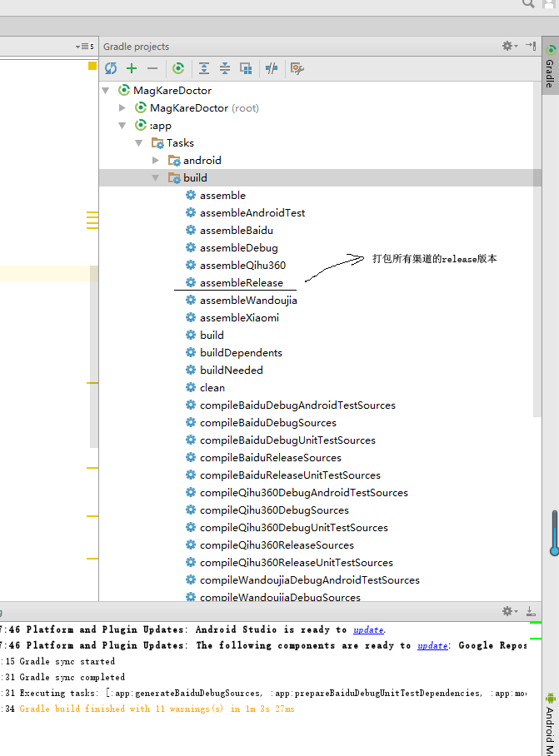Select compileWandoujiaDebugAndroidTestSources task
The width and height of the screenshot is (559, 756).
310,580
